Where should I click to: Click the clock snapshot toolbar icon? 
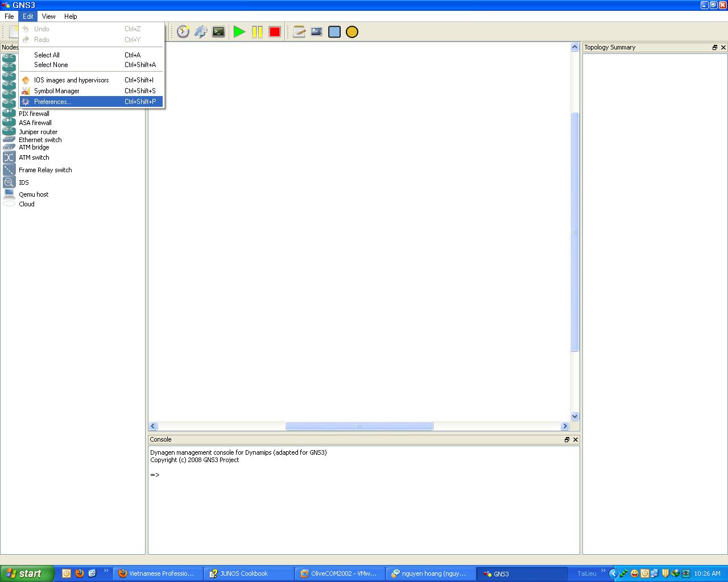point(183,32)
